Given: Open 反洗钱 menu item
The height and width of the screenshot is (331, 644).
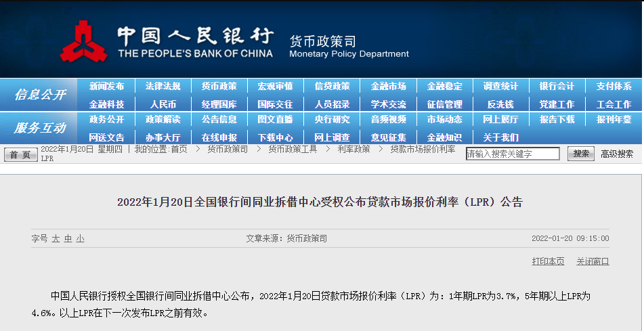Looking at the screenshot, I should point(500,104).
